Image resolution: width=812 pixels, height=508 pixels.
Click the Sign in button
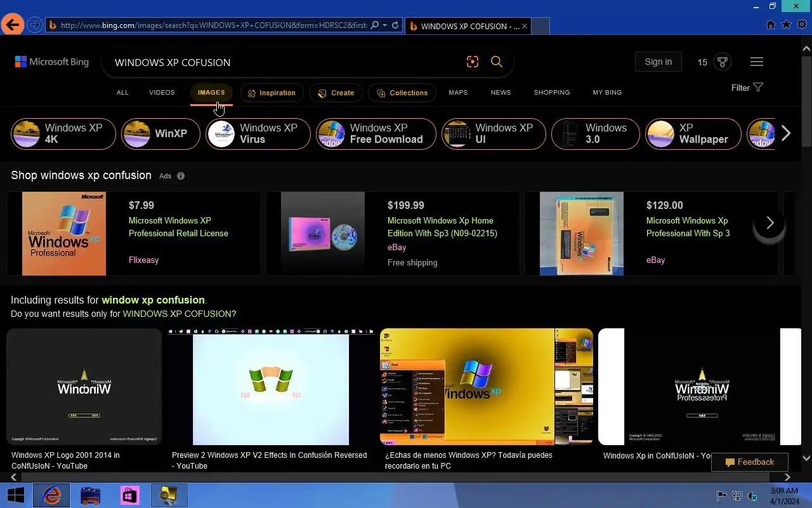click(658, 62)
